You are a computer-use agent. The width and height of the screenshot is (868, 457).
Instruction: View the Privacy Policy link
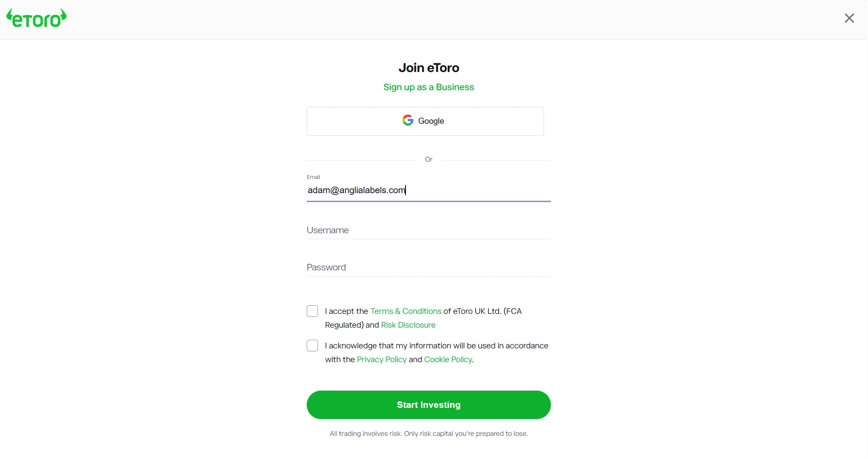click(x=381, y=360)
